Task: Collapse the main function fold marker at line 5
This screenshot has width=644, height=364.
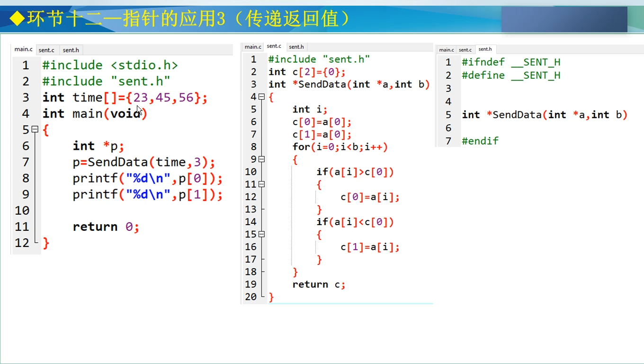Action: click(x=35, y=129)
